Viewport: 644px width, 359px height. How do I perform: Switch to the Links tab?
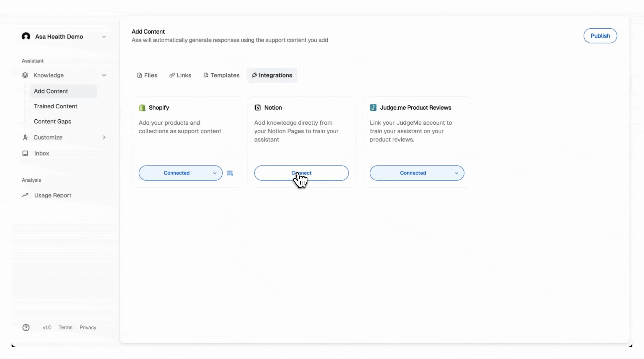point(180,75)
